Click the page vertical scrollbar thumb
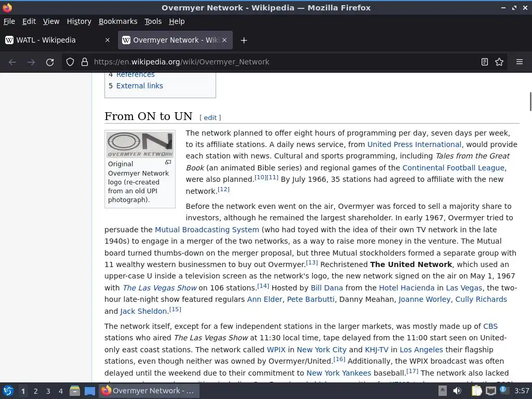The image size is (532, 399). [530, 101]
